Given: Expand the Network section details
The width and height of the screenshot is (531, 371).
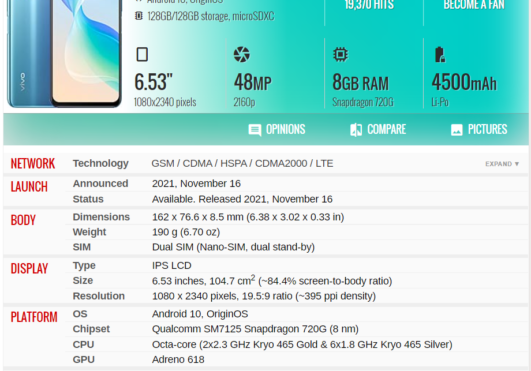Looking at the screenshot, I should (502, 164).
